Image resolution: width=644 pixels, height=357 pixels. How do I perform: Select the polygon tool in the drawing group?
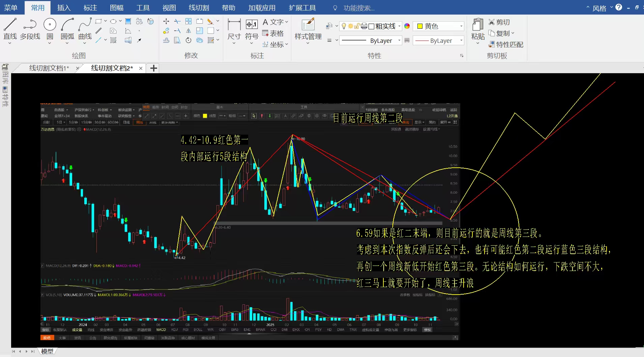point(113,31)
